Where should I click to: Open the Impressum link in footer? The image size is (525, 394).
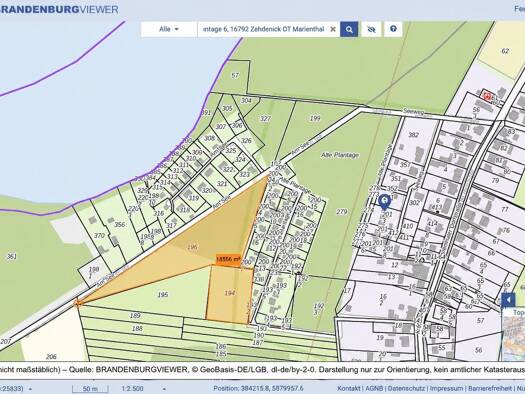[x=446, y=388]
